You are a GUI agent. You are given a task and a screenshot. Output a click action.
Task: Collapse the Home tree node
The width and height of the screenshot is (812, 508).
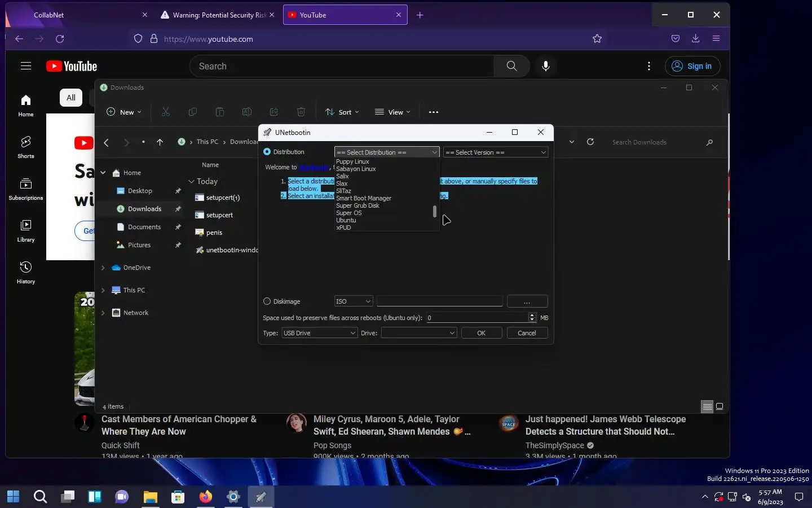click(103, 173)
